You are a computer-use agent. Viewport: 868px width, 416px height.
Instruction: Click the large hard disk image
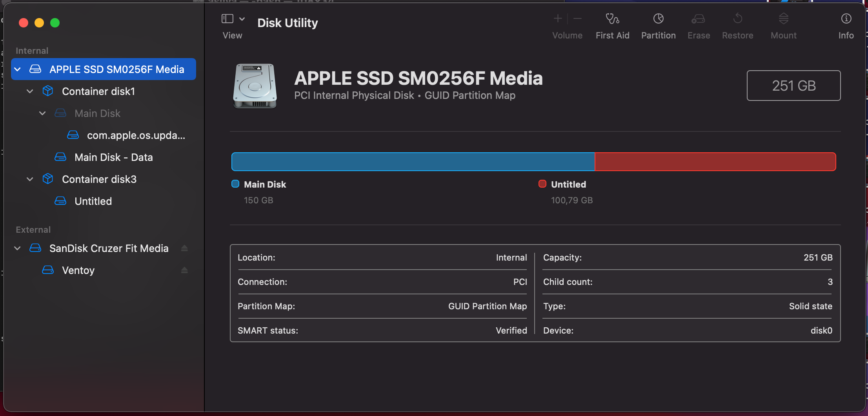point(255,86)
